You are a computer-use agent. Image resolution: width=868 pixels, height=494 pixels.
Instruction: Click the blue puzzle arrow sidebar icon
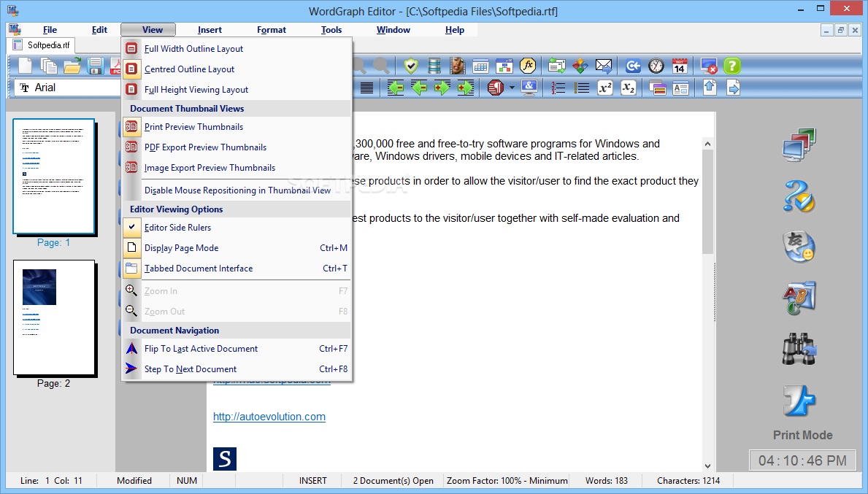coord(799,401)
